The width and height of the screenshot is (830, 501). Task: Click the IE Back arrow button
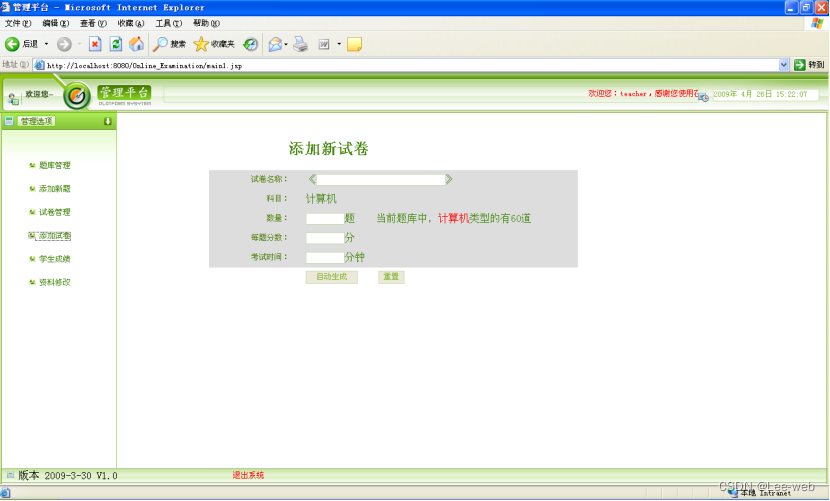click(x=12, y=44)
